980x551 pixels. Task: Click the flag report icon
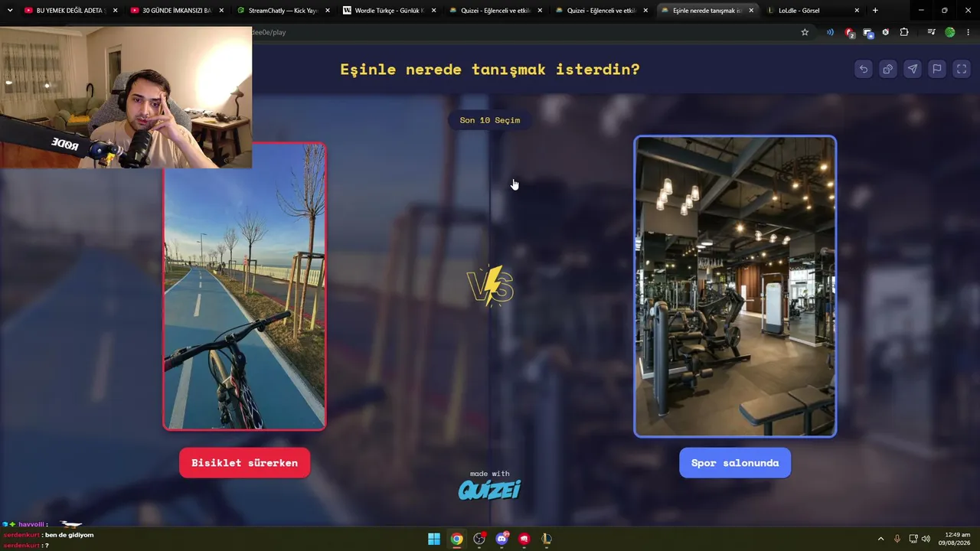click(x=937, y=69)
